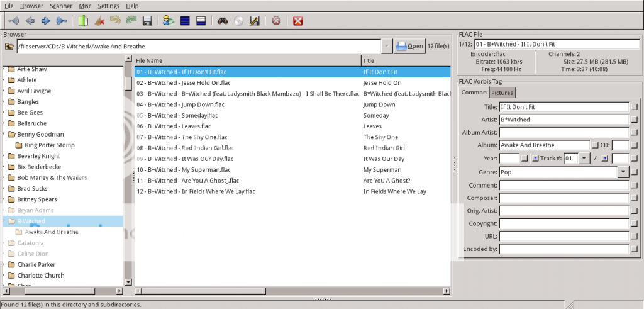The width and height of the screenshot is (644, 309).
Task: Collapse the Benny Goodman folder
Action: [x=4, y=134]
